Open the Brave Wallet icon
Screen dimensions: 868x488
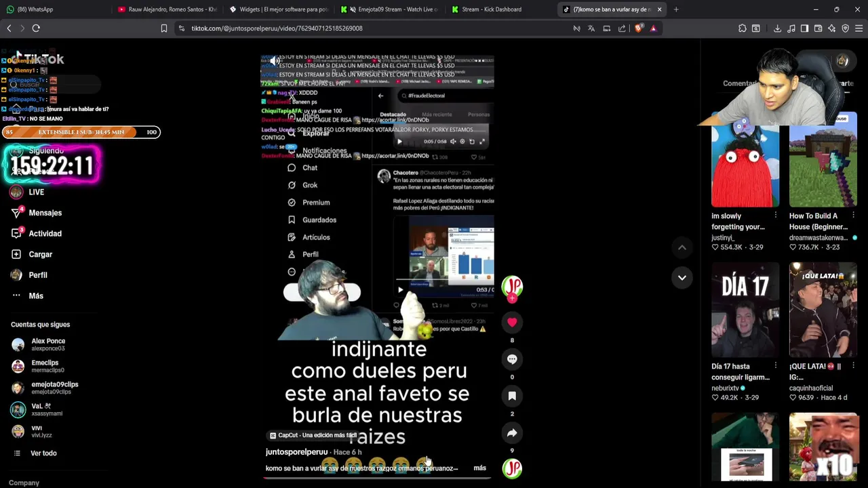pos(818,28)
